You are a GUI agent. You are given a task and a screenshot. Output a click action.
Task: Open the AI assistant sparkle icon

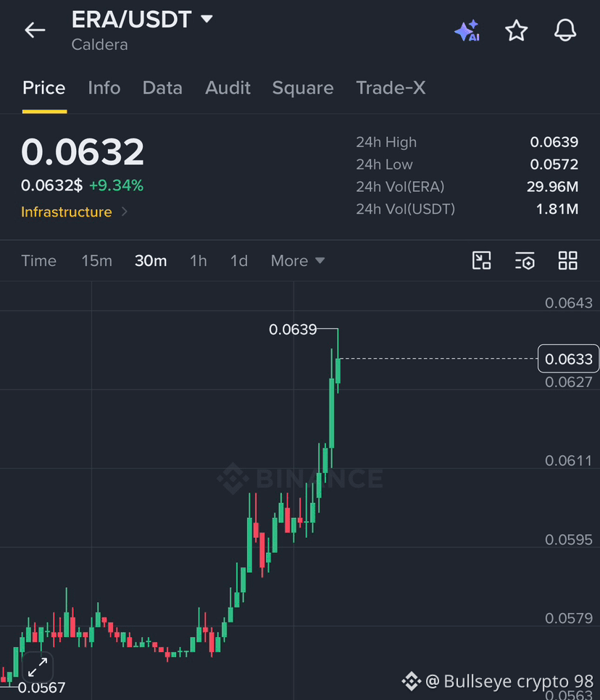pos(467,31)
